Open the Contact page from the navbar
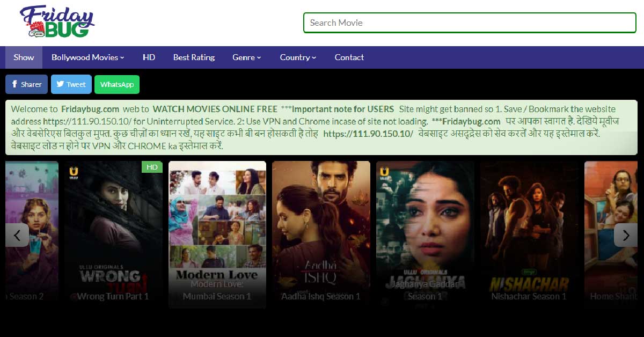Viewport: 644px width, 337px height. [x=349, y=57]
